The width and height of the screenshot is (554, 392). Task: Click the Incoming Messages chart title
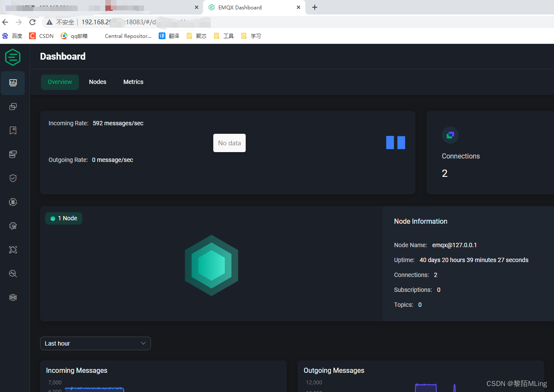(77, 370)
